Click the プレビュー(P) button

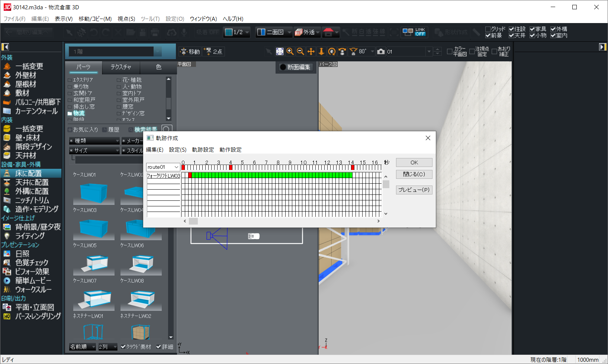click(x=414, y=190)
